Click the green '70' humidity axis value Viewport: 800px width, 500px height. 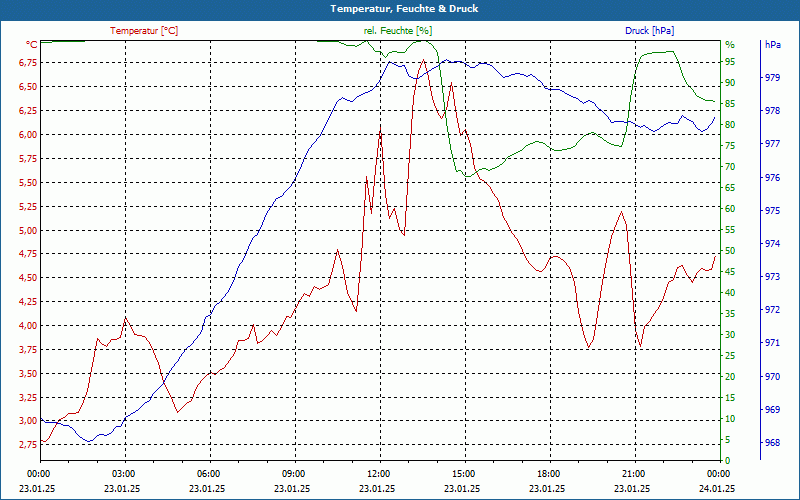point(730,167)
